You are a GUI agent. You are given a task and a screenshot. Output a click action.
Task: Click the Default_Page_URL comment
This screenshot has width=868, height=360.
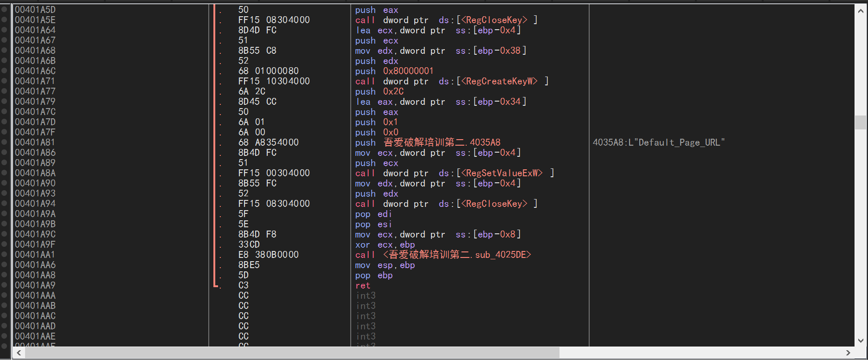point(659,142)
